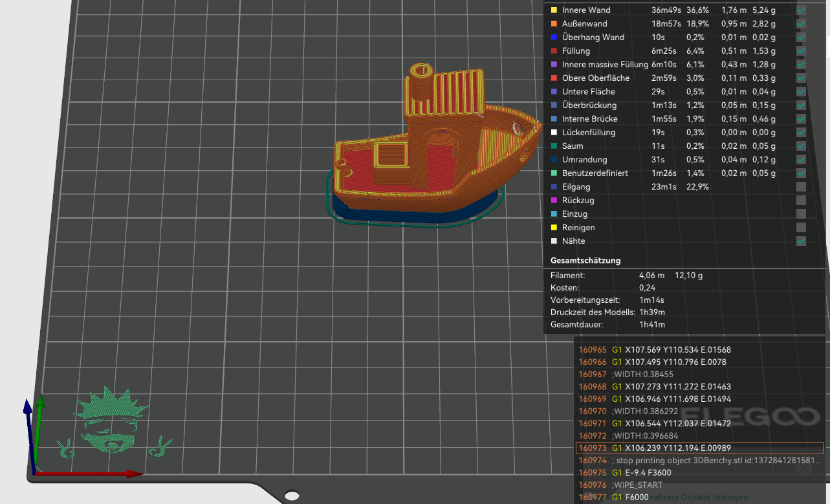This screenshot has width=830, height=504.
Task: Click the Gesamtdauer value 1h41m
Action: point(652,325)
